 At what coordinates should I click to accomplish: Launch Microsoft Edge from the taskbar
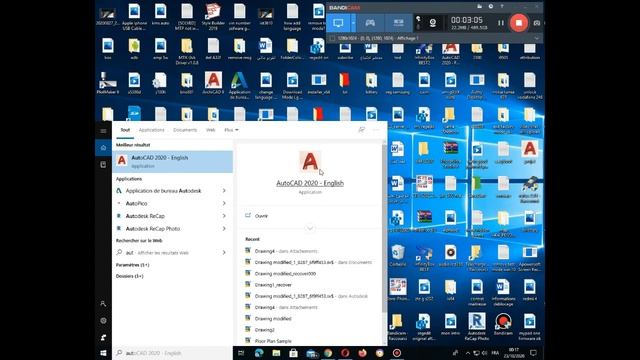(x=259, y=353)
